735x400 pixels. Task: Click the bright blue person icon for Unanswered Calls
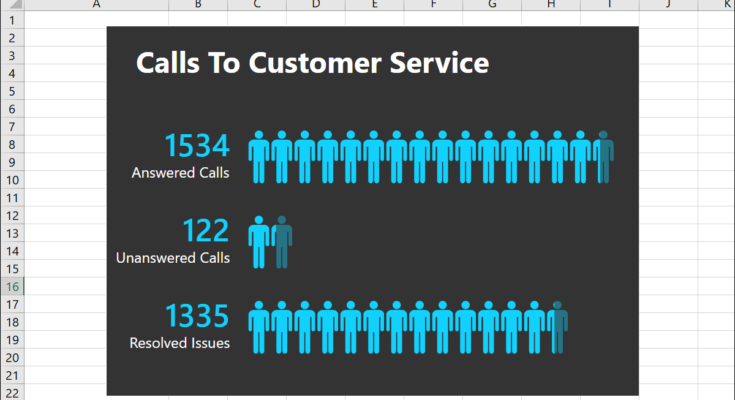(259, 242)
